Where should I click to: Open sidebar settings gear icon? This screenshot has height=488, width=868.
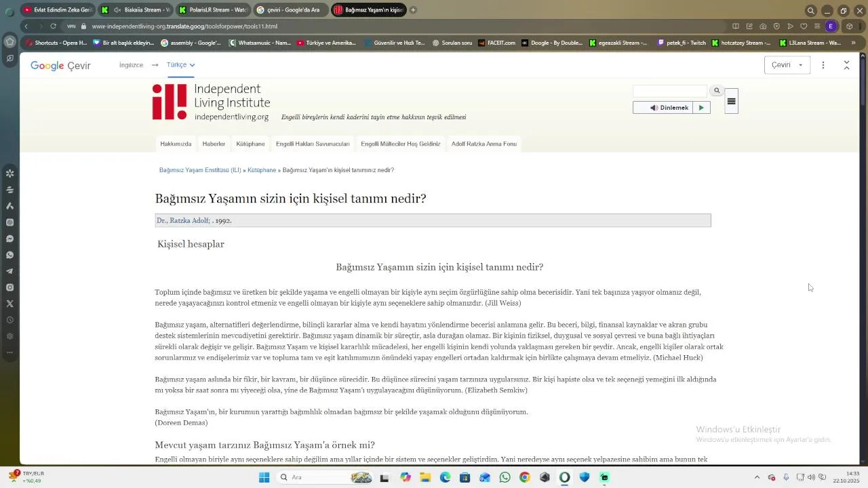pyautogui.click(x=9, y=336)
